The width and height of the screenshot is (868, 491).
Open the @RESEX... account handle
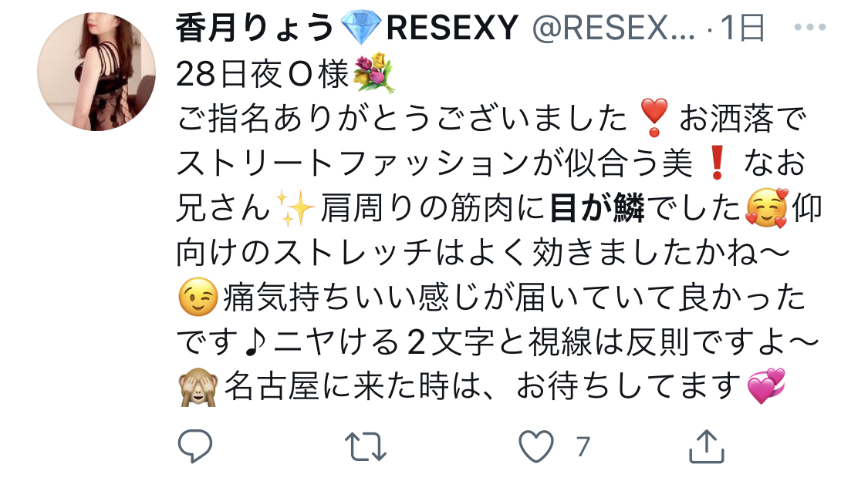pyautogui.click(x=613, y=27)
